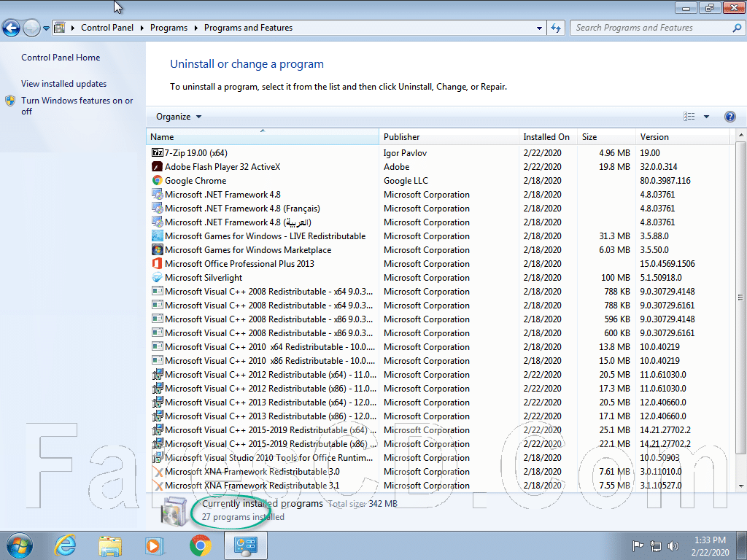Open Turn Windows features on or off

click(x=77, y=106)
